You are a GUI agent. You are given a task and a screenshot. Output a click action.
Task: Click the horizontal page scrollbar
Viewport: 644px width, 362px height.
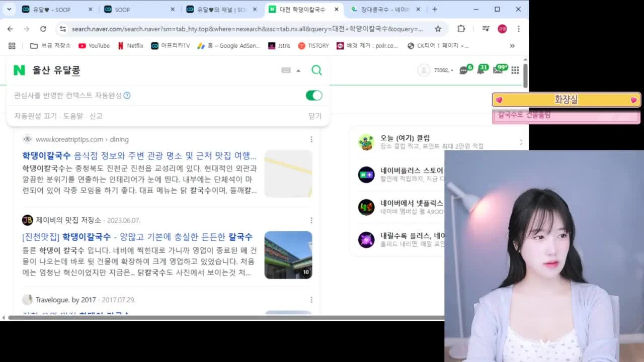coord(226,317)
